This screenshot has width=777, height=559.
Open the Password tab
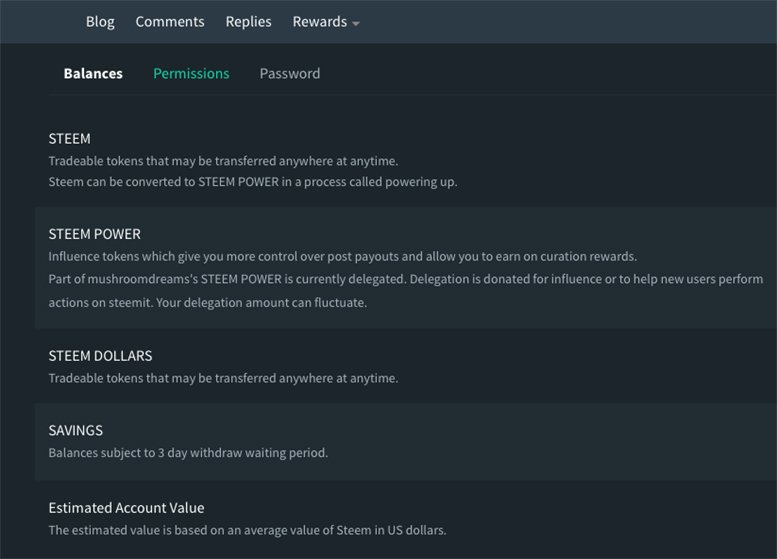pyautogui.click(x=290, y=73)
